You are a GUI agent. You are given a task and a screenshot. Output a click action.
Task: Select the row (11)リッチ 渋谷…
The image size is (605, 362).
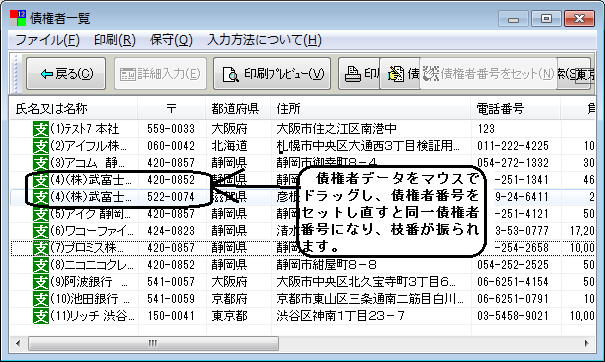(x=302, y=316)
